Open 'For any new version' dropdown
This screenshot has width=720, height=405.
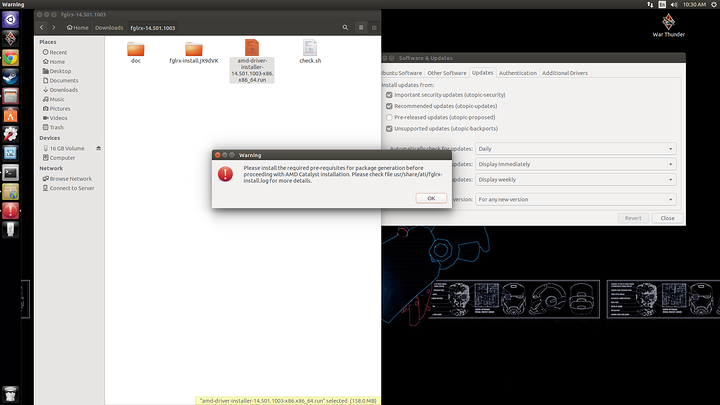576,199
